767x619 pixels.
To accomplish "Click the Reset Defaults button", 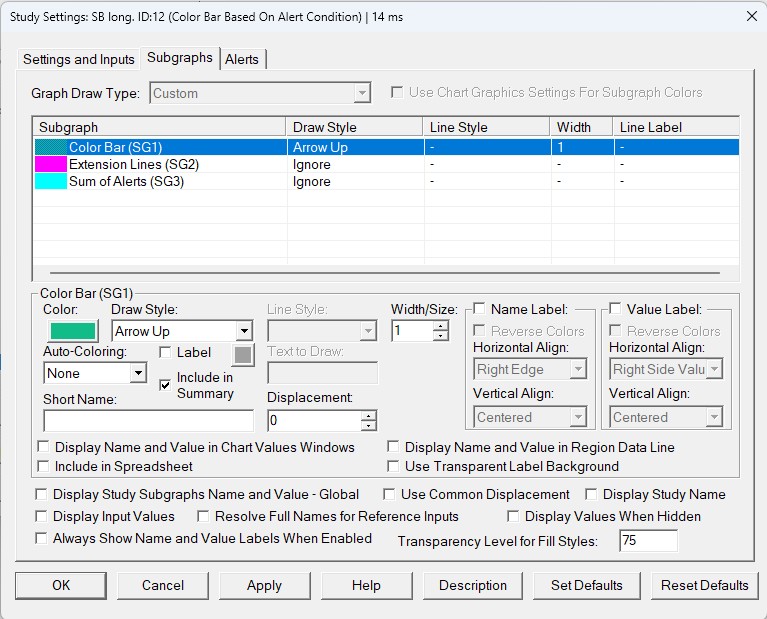I will 704,585.
